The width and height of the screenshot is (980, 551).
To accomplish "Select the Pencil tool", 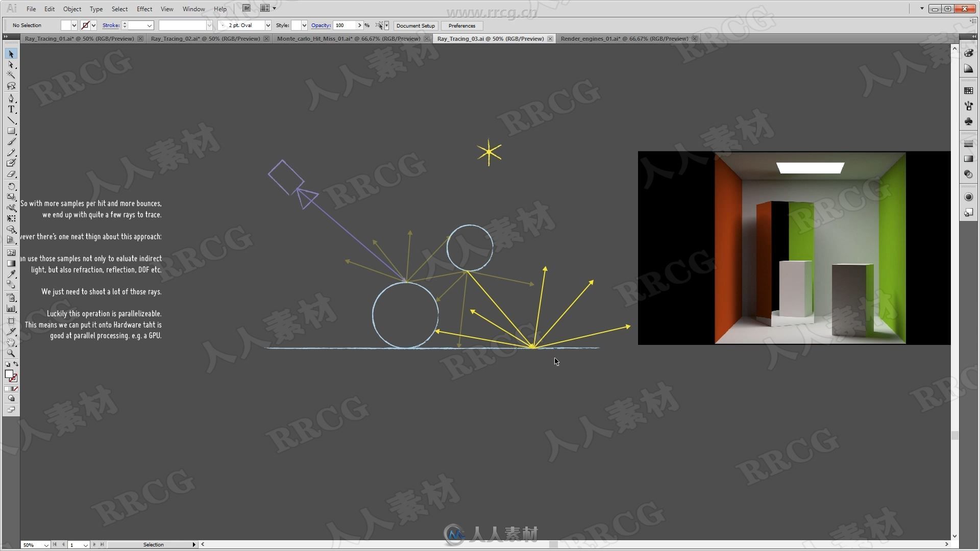I will coord(11,153).
